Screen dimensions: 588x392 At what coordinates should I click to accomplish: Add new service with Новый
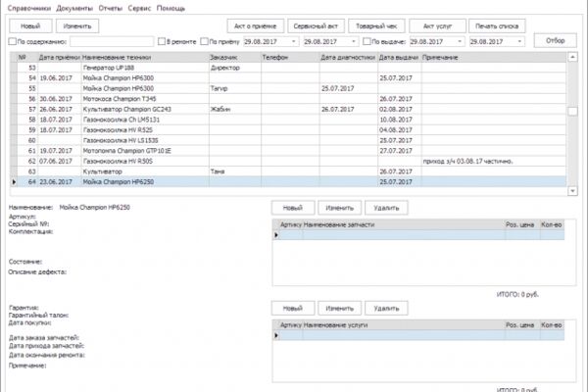point(292,309)
